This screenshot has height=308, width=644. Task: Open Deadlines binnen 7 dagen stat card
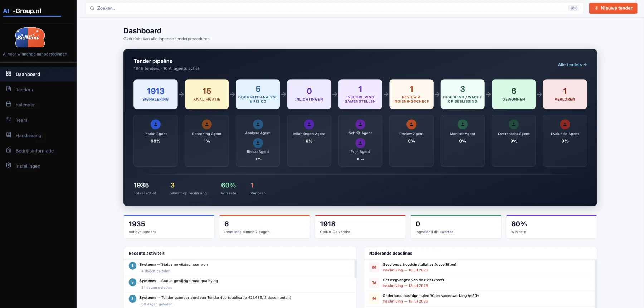[x=264, y=227]
